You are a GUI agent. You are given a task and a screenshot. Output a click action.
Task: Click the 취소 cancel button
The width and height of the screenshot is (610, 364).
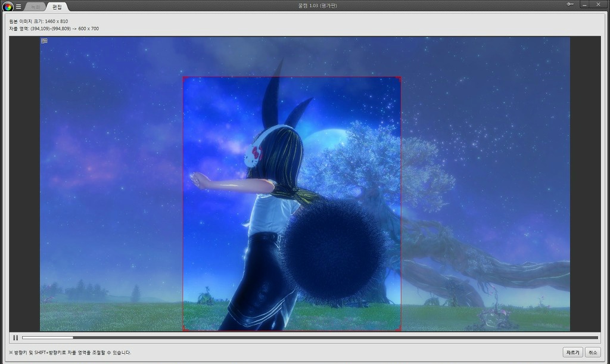click(x=593, y=352)
